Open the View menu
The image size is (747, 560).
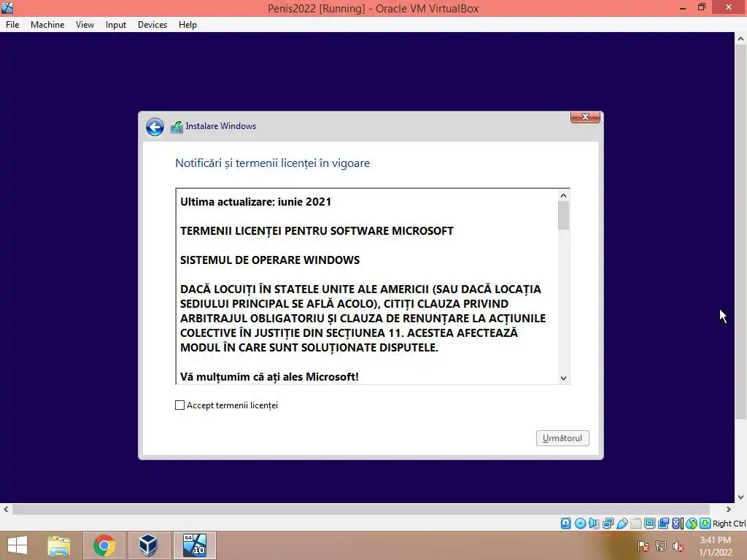pos(85,25)
